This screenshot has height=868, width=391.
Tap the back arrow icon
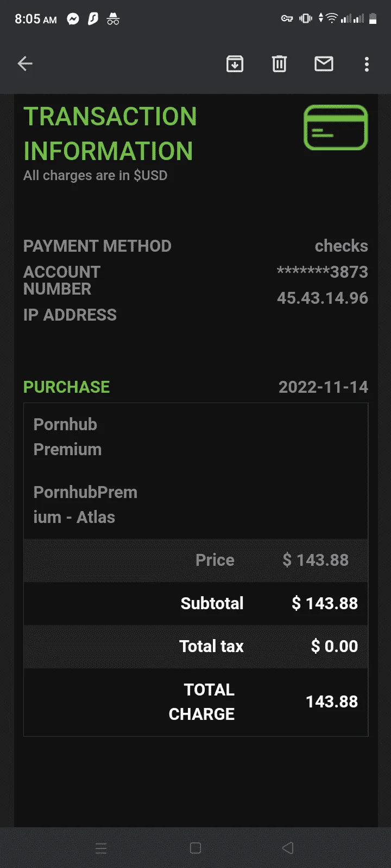coord(25,64)
